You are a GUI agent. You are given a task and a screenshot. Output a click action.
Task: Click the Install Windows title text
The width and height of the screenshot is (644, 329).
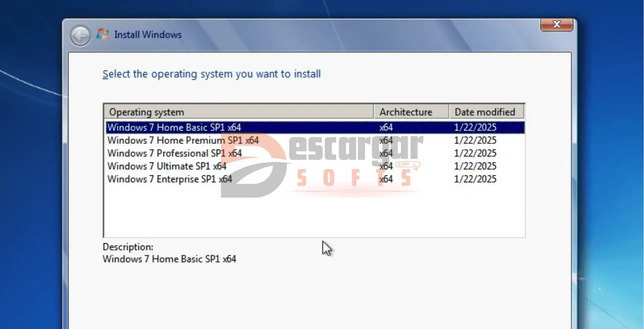(148, 35)
